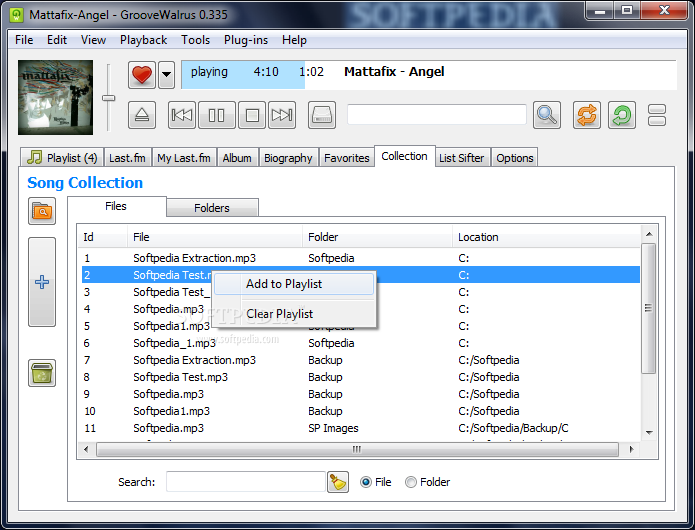Screen dimensions: 695x530
Task: Click the list scroll down arrow
Action: [649, 433]
